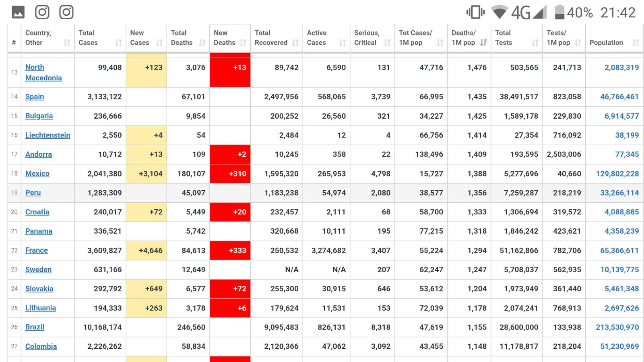Image resolution: width=644 pixels, height=362 pixels.
Task: Select the Brazil country link
Action: (x=35, y=327)
